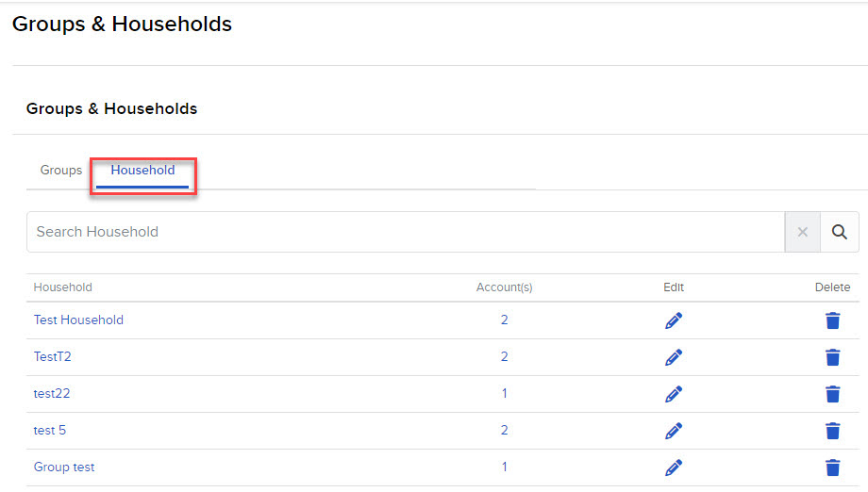This screenshot has height=492, width=868.
Task: Open the Test Household link
Action: (78, 320)
